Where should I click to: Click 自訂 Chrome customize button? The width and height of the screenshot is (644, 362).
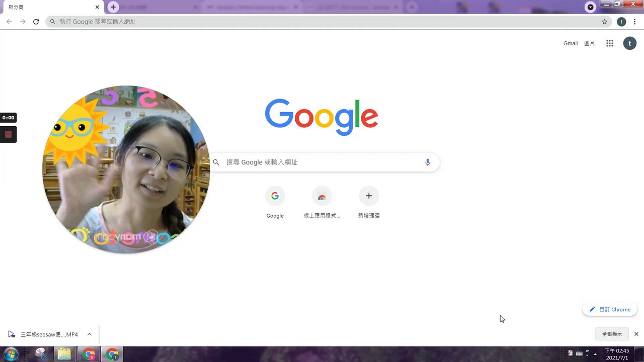610,310
